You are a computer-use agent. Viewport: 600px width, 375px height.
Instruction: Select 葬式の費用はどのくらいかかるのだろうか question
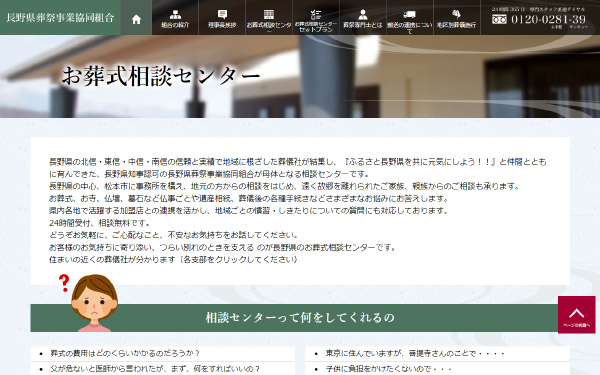click(x=125, y=353)
